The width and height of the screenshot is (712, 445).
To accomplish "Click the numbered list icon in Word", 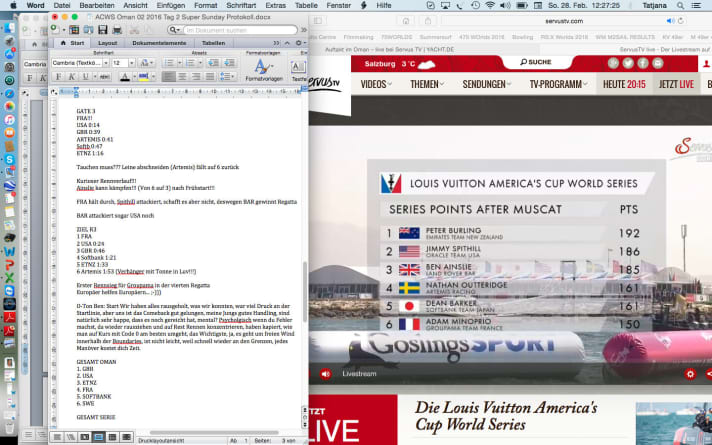I will tap(190, 63).
